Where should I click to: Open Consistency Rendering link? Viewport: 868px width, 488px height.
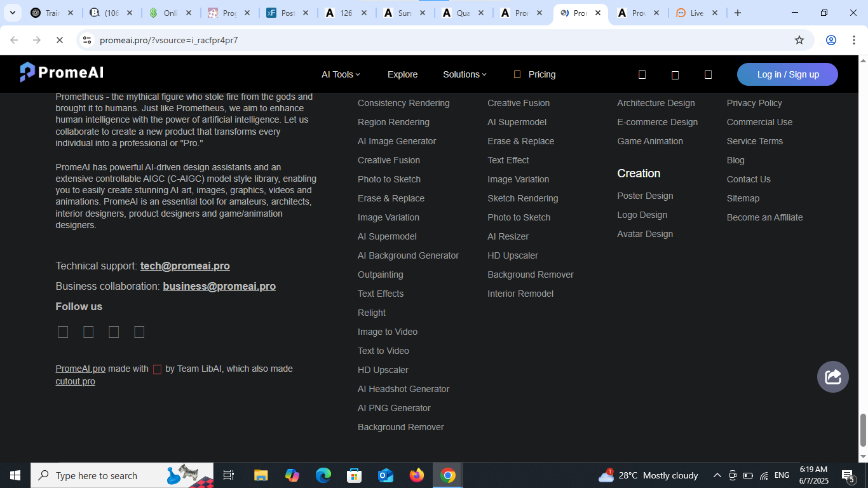click(x=403, y=103)
